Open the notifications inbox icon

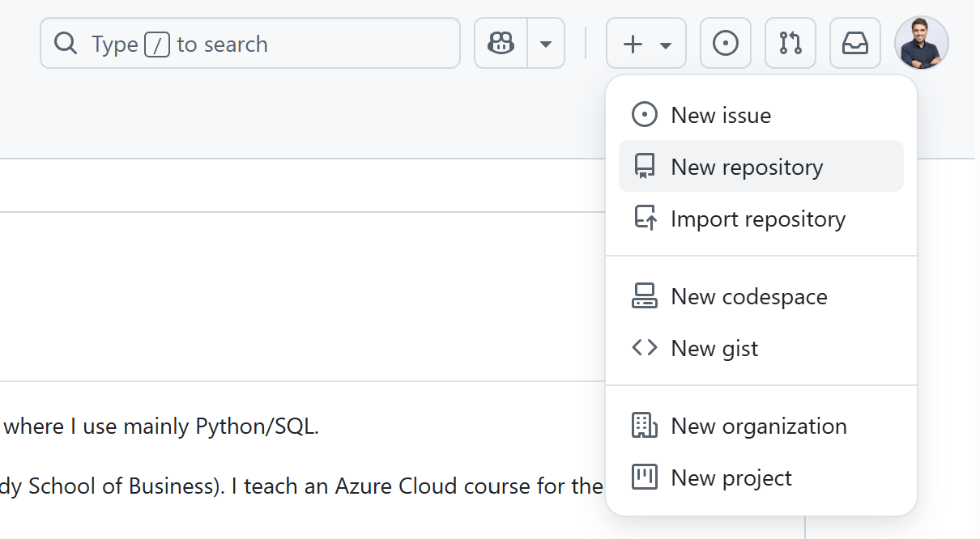click(854, 44)
